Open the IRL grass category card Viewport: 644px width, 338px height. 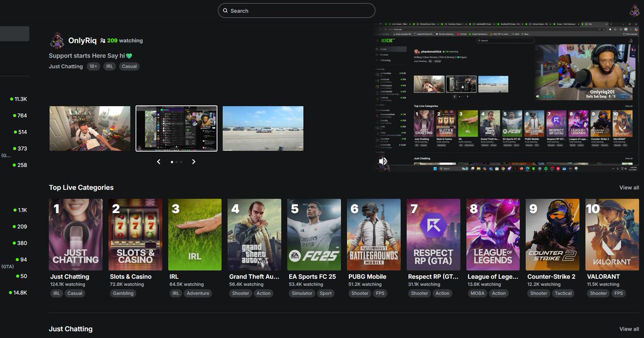[195, 234]
